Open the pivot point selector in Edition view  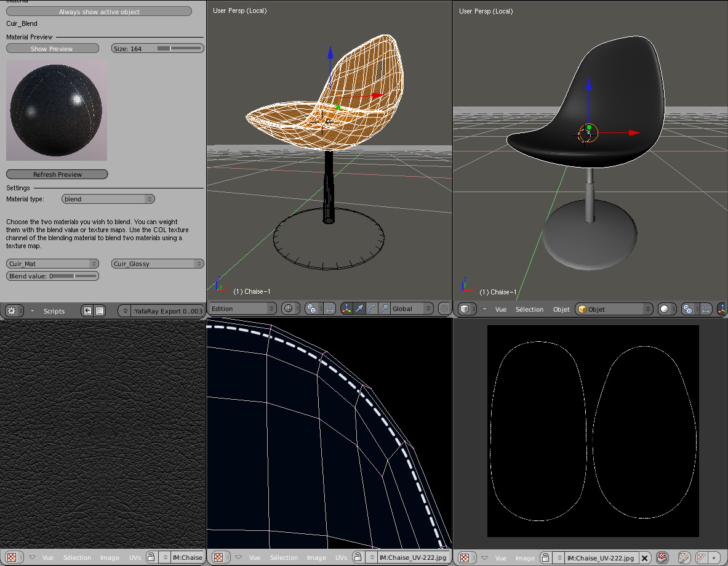pos(314,309)
